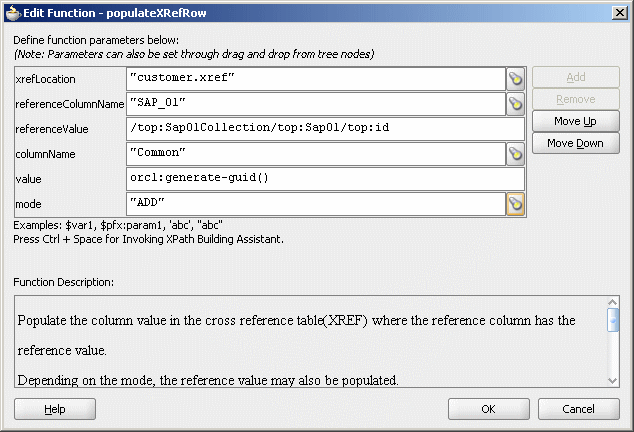
Task: Click the Move Up button
Action: (x=575, y=121)
